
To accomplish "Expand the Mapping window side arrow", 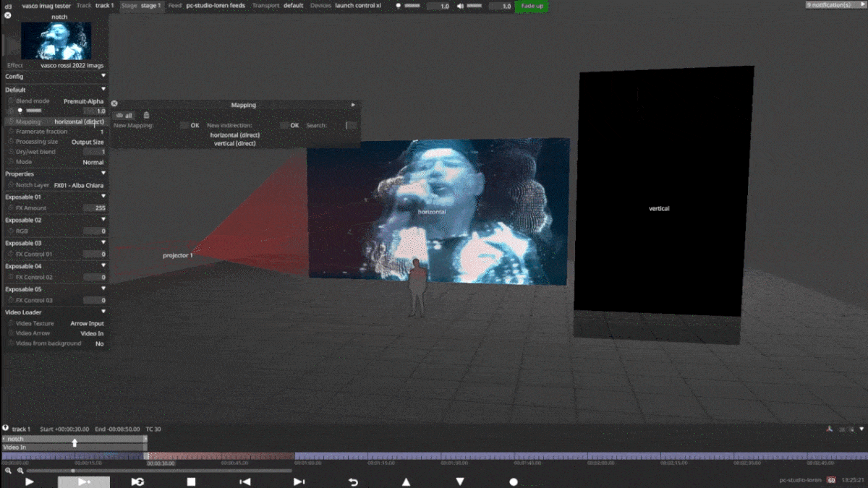I will [353, 105].
